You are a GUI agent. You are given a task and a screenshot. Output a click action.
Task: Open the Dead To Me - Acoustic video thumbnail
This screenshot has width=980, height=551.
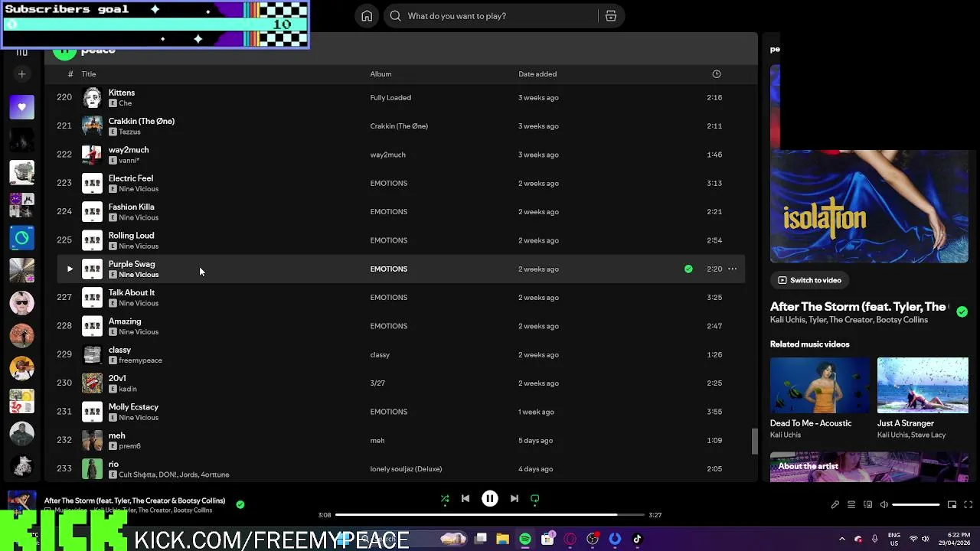pyautogui.click(x=820, y=386)
